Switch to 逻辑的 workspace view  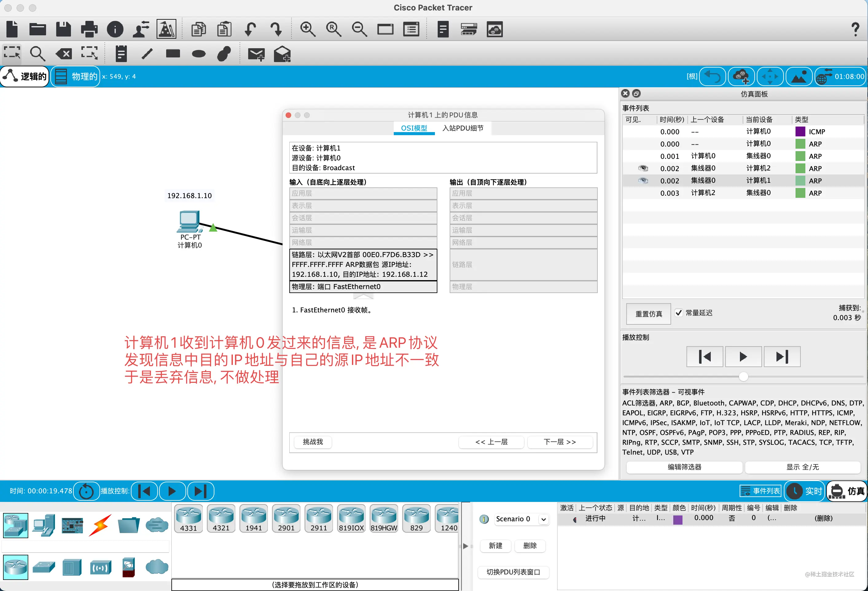coord(25,76)
